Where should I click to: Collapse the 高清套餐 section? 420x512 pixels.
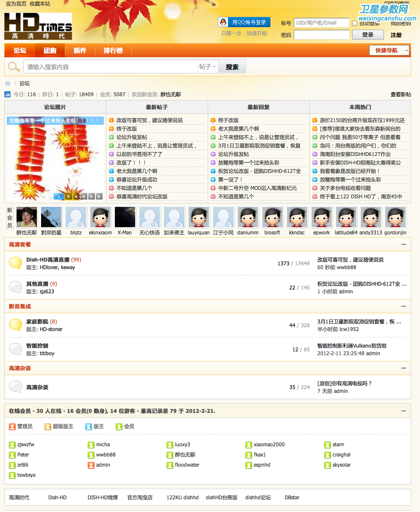tap(403, 245)
